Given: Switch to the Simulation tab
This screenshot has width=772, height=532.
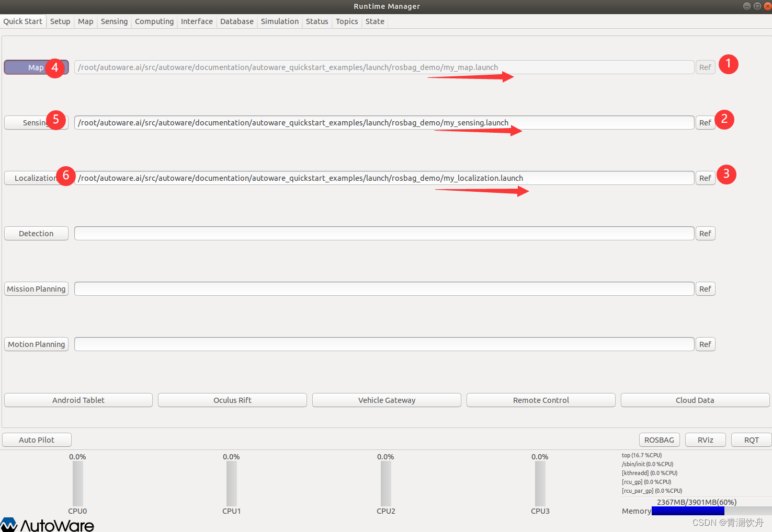Looking at the screenshot, I should (x=280, y=21).
